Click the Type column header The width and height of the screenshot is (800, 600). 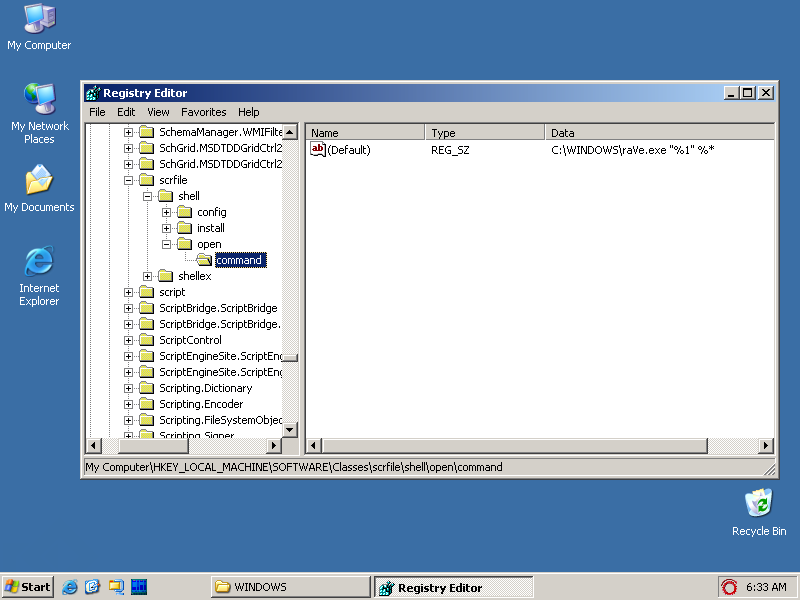point(485,133)
